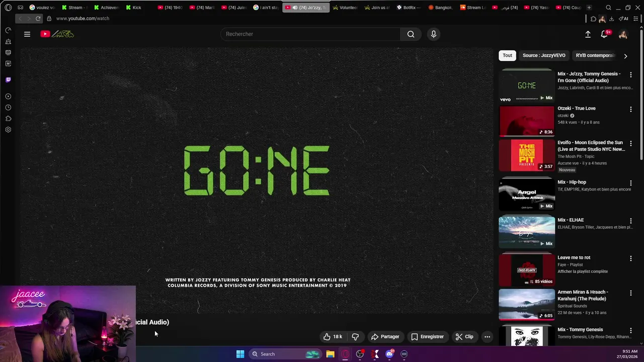Screen dimensions: 644x362
Task: Open YouTube account avatar menu
Action: pos(623,34)
